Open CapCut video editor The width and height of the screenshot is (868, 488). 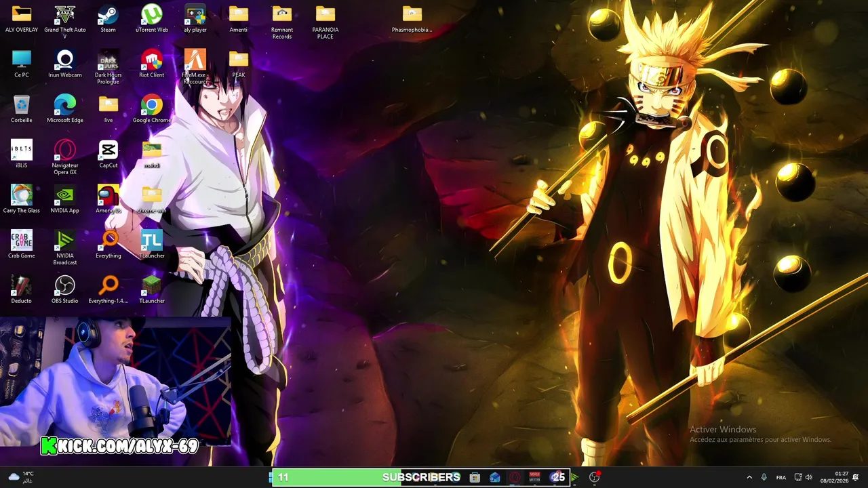click(x=108, y=155)
